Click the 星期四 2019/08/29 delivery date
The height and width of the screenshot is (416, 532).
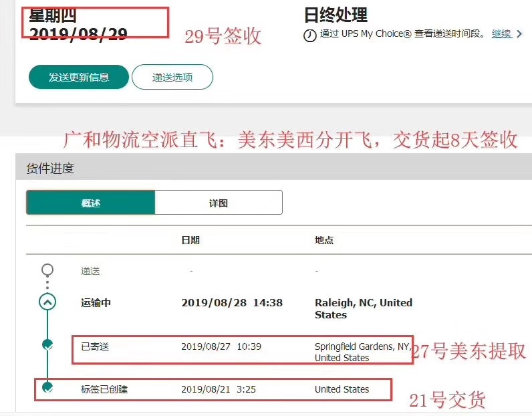tap(78, 25)
